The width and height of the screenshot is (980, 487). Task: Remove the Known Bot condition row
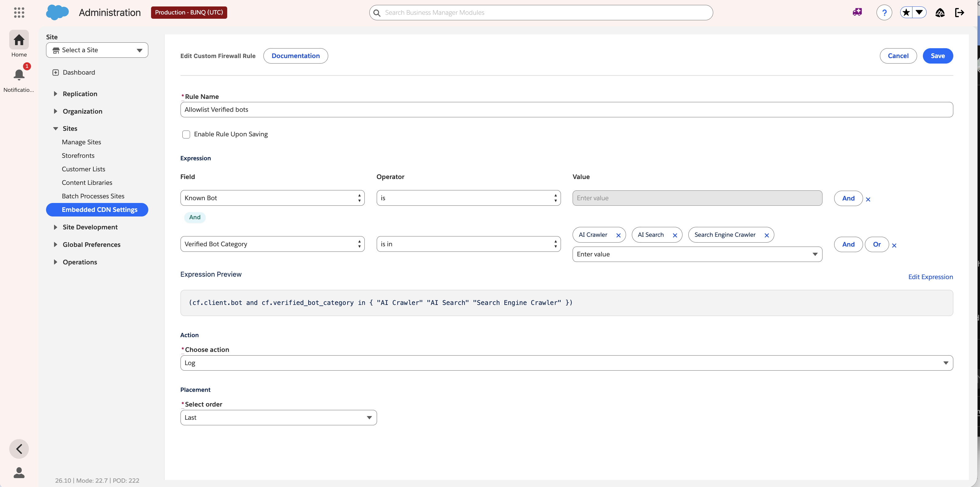click(868, 199)
